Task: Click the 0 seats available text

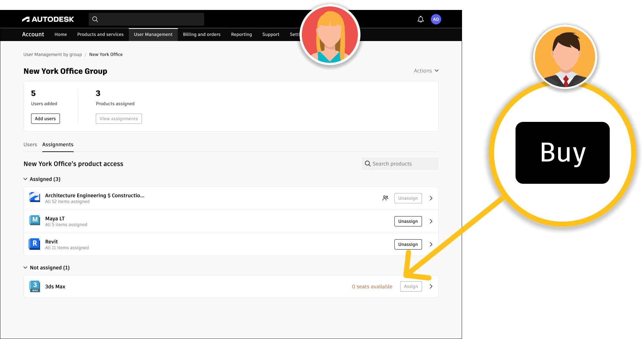Action: tap(372, 286)
